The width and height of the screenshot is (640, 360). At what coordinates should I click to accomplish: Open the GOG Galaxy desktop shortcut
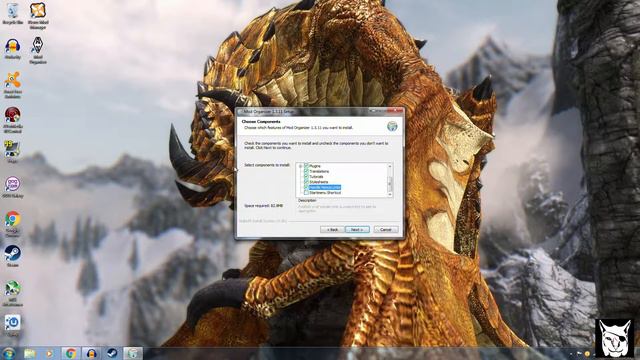(13, 187)
